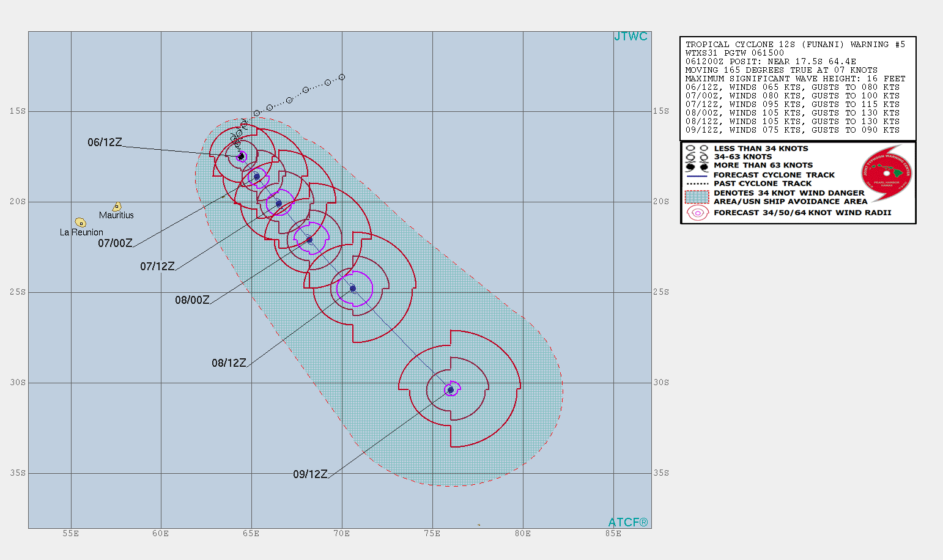Click the 'More than 63 knots' legend symbols
Image resolution: width=943 pixels, height=560 pixels.
[x=697, y=166]
